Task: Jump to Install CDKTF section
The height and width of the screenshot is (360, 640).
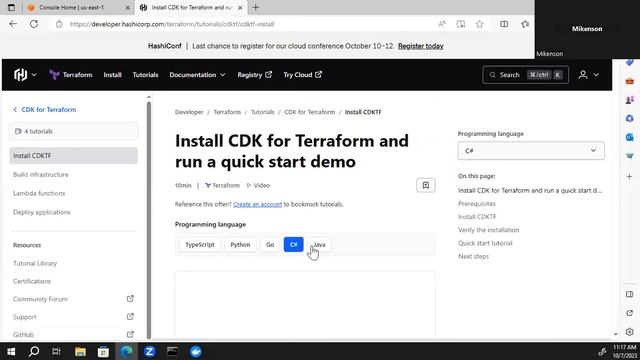Action: tap(477, 216)
